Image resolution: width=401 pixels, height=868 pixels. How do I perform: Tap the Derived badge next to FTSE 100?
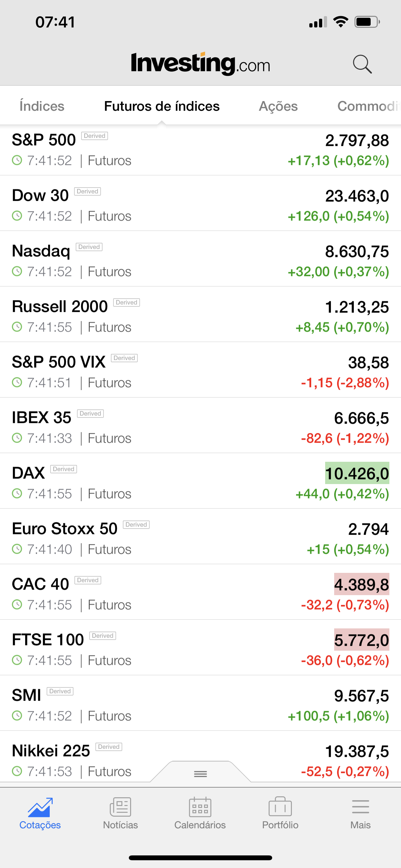102,635
